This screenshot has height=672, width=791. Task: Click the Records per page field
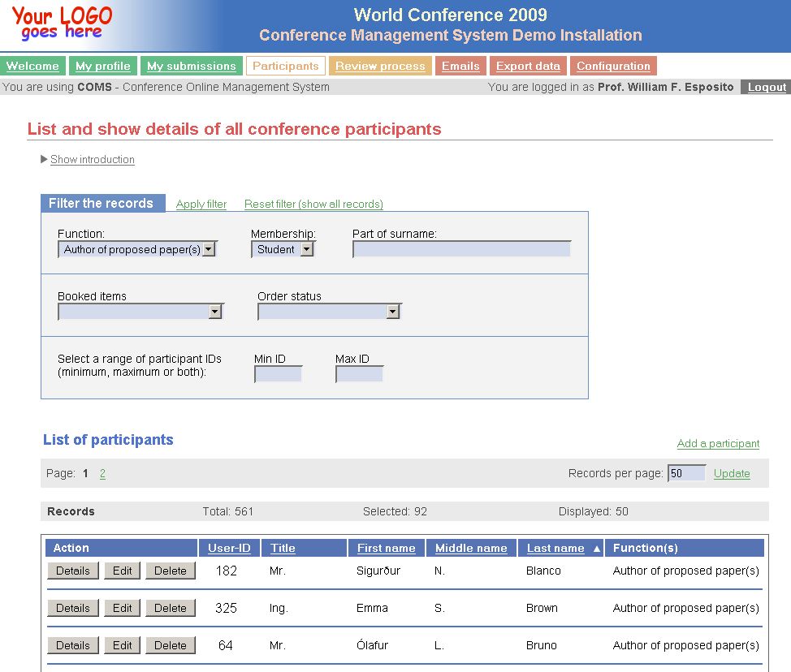click(x=686, y=473)
